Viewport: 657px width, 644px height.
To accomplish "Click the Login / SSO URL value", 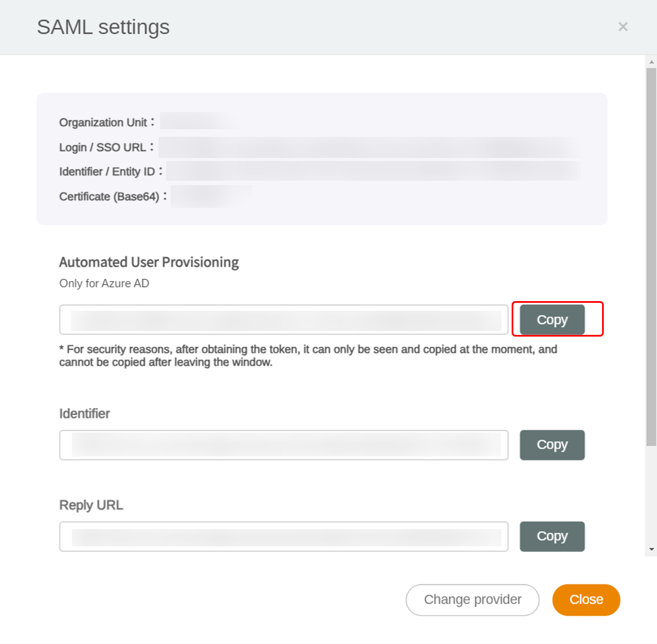I will pyautogui.click(x=369, y=147).
